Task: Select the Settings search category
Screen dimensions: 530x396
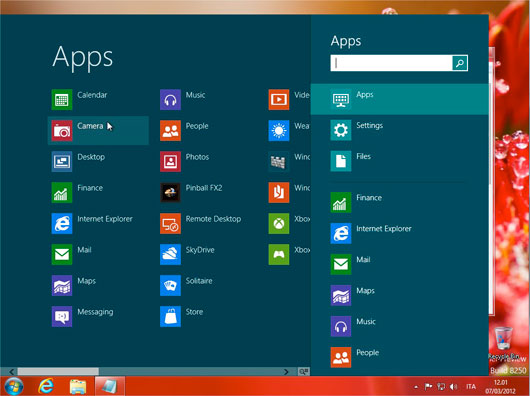Action: pyautogui.click(x=399, y=130)
